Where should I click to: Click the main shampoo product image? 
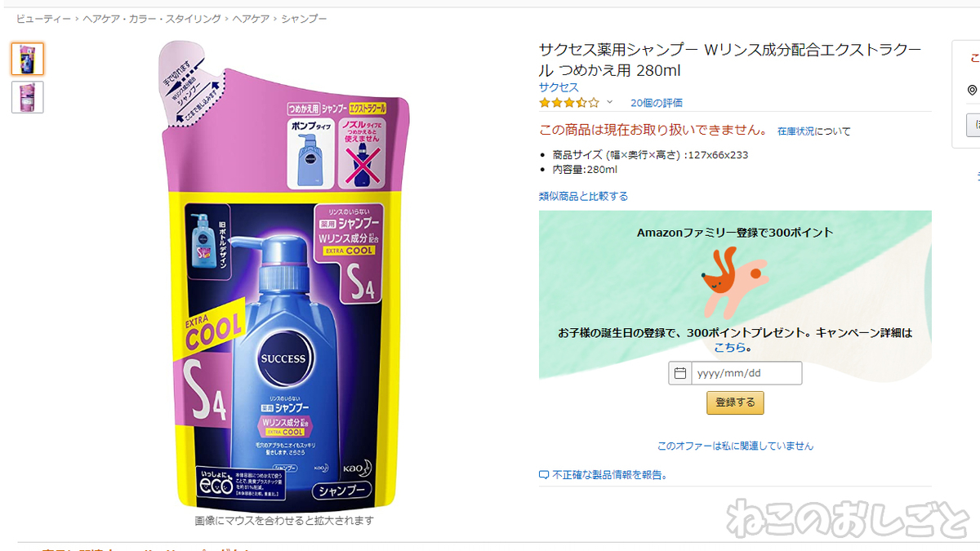coord(284,274)
